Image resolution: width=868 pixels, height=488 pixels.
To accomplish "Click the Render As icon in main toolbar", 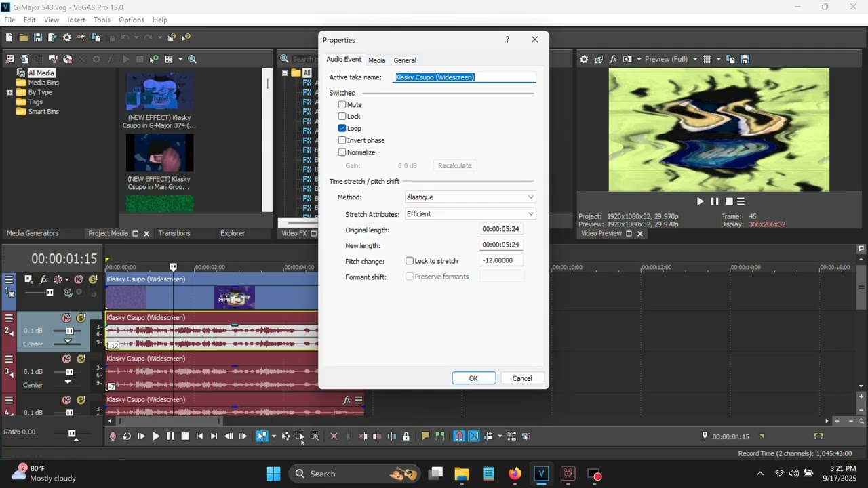I will tap(52, 38).
